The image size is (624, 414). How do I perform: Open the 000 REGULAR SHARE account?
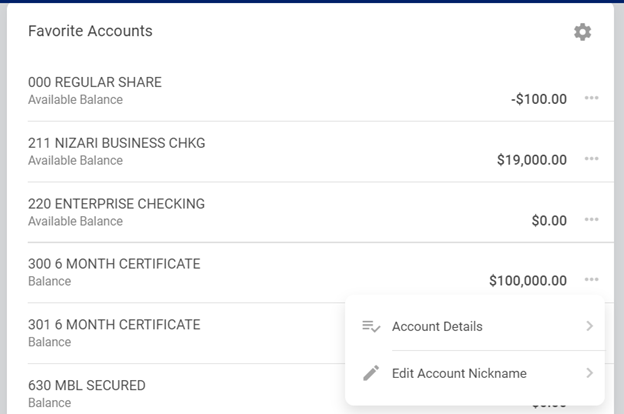95,82
